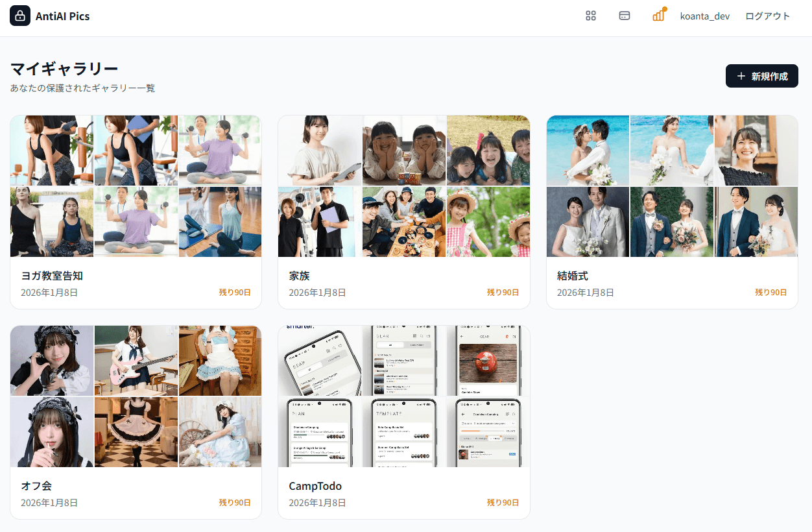Click the koanta_dev username
812x532 pixels.
tap(704, 16)
